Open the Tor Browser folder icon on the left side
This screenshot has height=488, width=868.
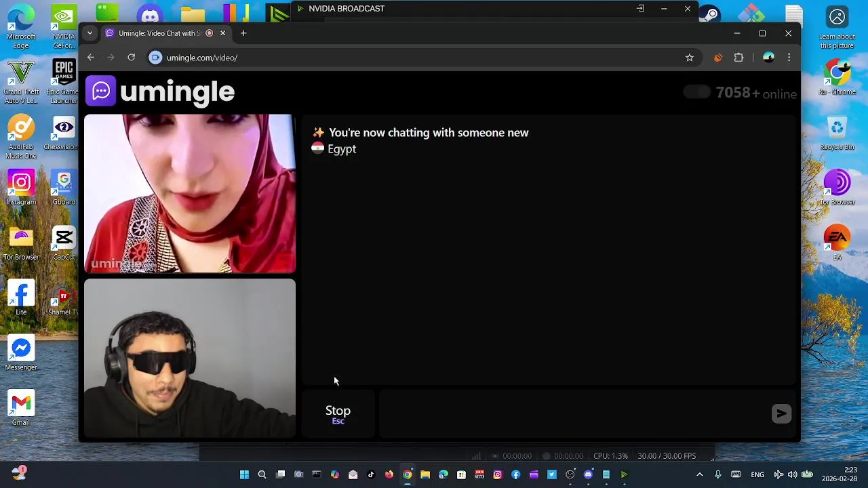coord(21,243)
